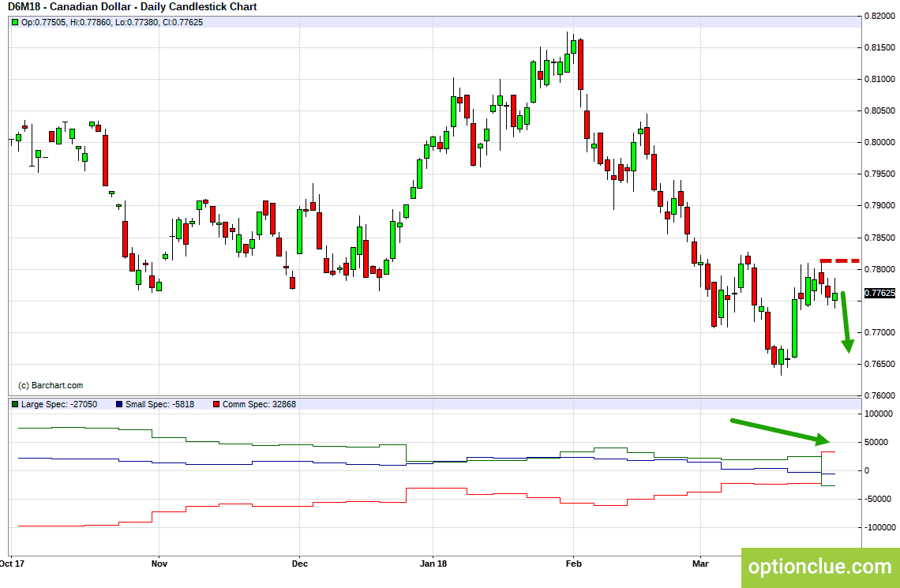The height and width of the screenshot is (588, 900).
Task: Click the Mar date axis label
Action: click(700, 564)
